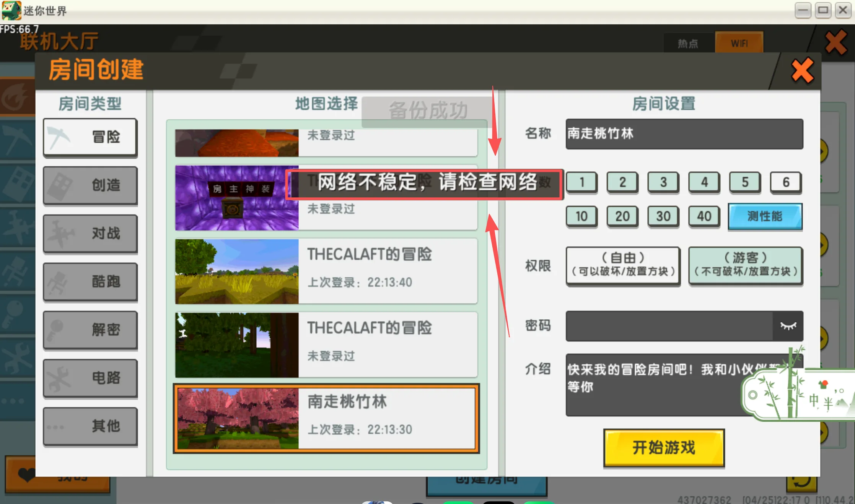
Task: Set player count to 40
Action: click(x=704, y=216)
